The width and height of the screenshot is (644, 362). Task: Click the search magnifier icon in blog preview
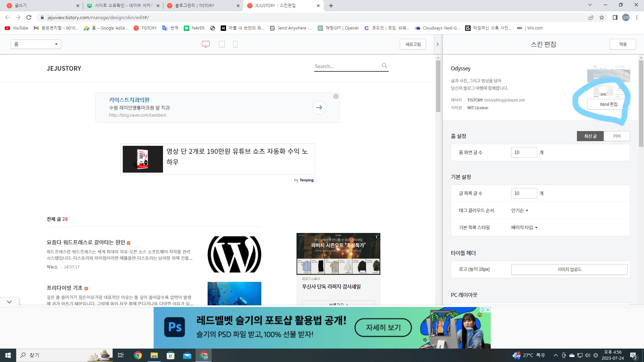[385, 66]
